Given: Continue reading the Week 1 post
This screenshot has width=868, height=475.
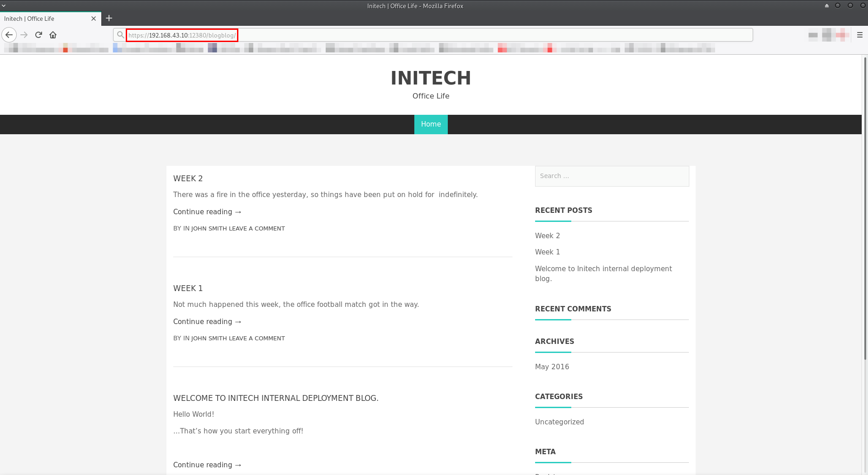Looking at the screenshot, I should tap(207, 321).
